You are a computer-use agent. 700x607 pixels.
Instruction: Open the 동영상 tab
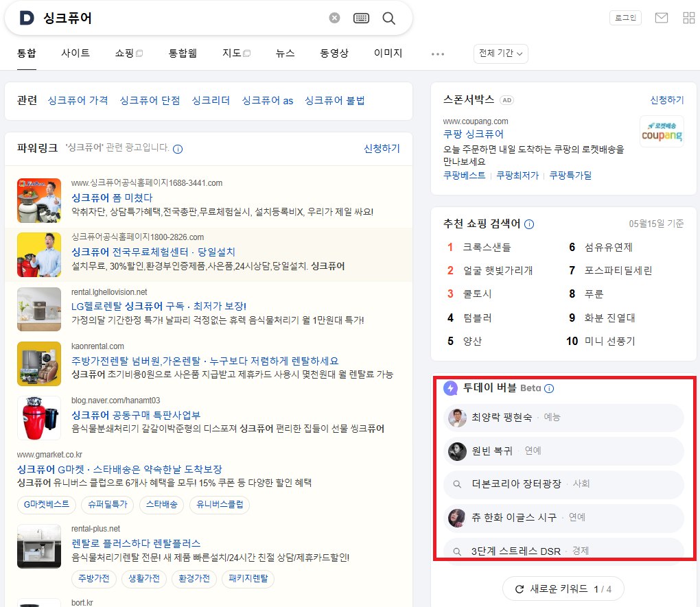334,53
